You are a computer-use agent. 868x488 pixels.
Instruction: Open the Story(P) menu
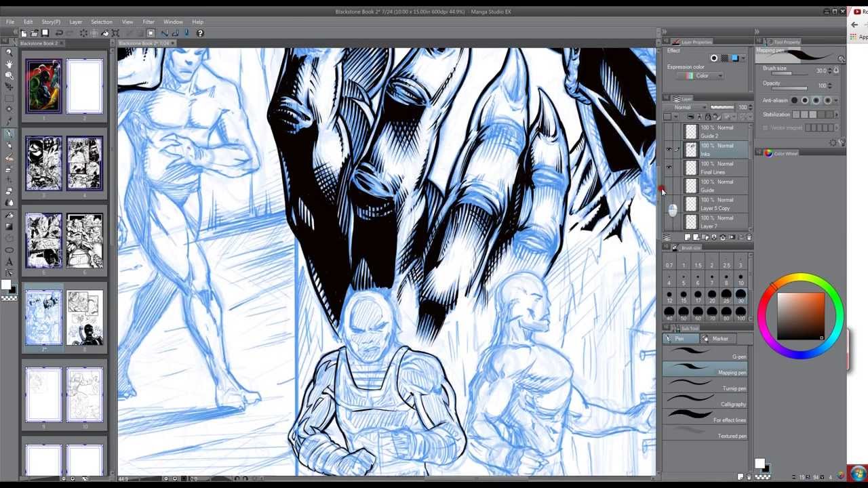(x=51, y=22)
